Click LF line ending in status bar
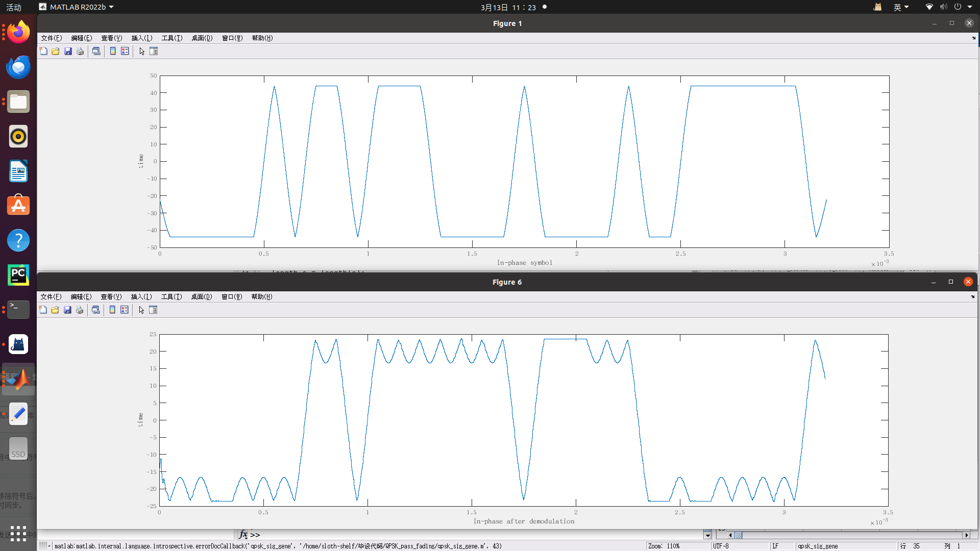 775,546
